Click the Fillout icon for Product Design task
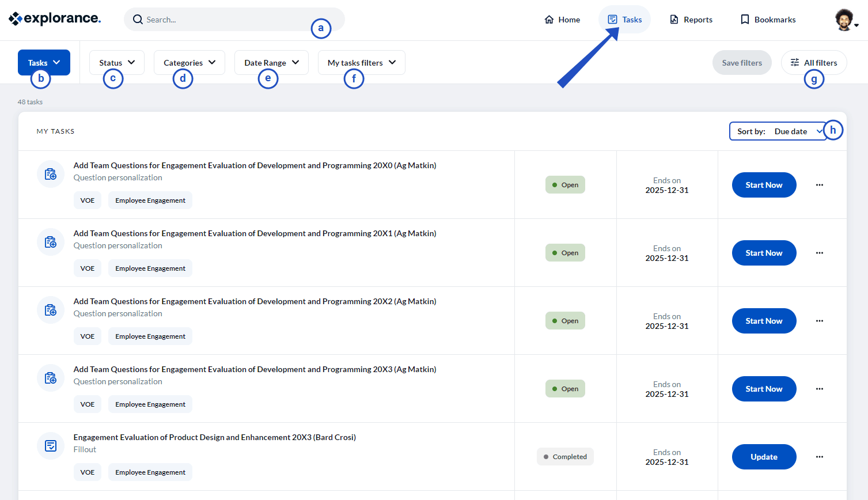The image size is (868, 500). [51, 446]
